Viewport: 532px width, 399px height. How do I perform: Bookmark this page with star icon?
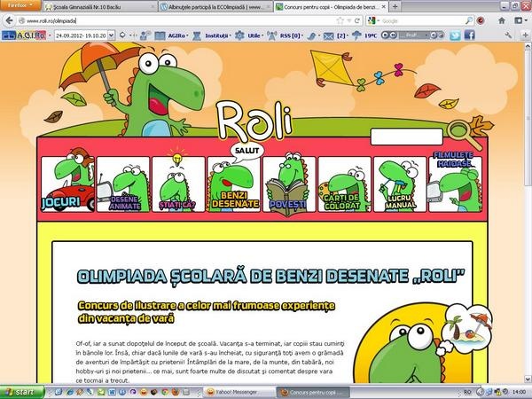click(340, 20)
